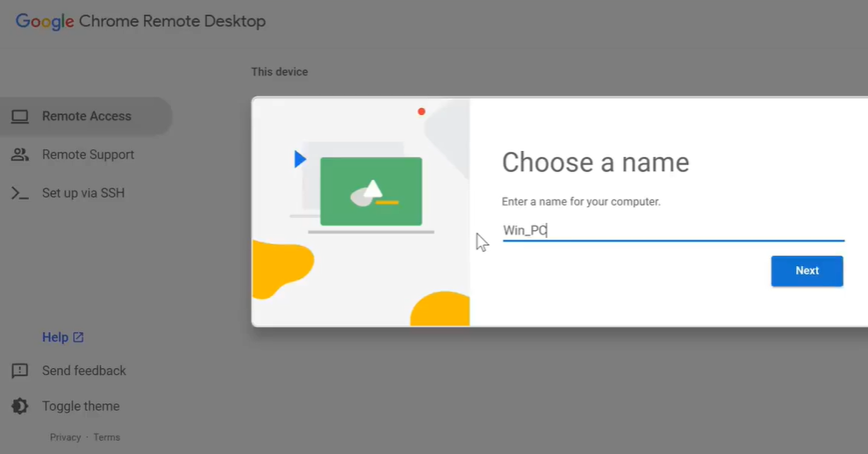
Task: Click the Send feedback speech-bubble icon
Action: point(20,371)
